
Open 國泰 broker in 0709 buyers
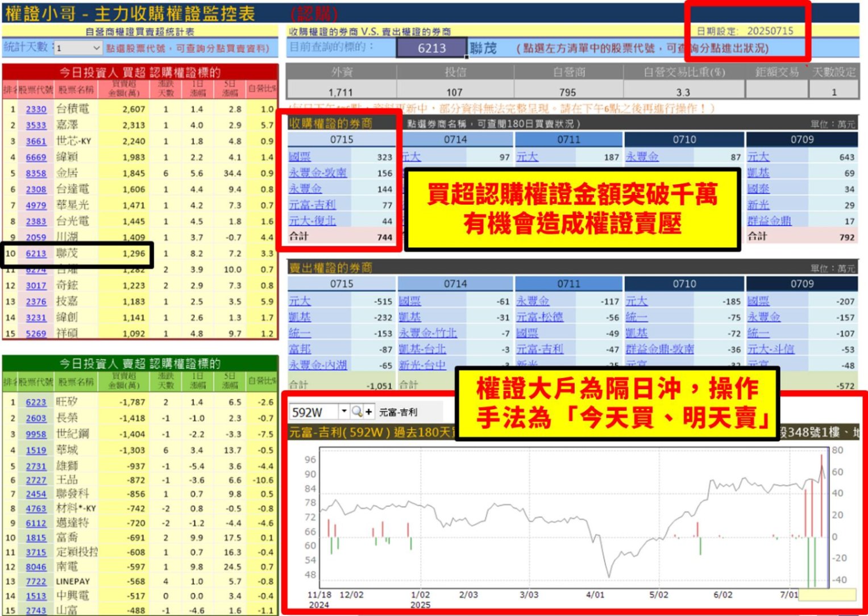758,189
